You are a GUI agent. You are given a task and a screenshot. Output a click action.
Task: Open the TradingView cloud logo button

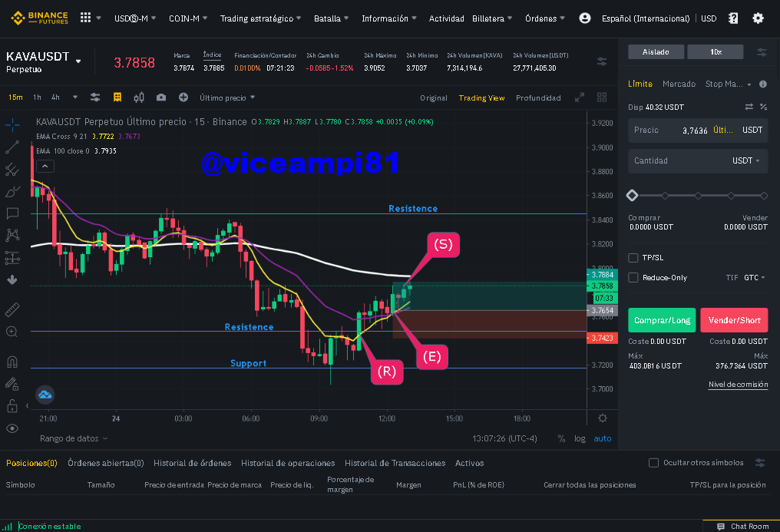(45, 395)
